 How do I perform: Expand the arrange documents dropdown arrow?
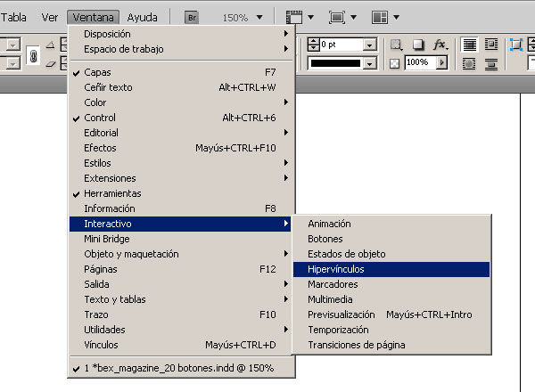coord(396,17)
